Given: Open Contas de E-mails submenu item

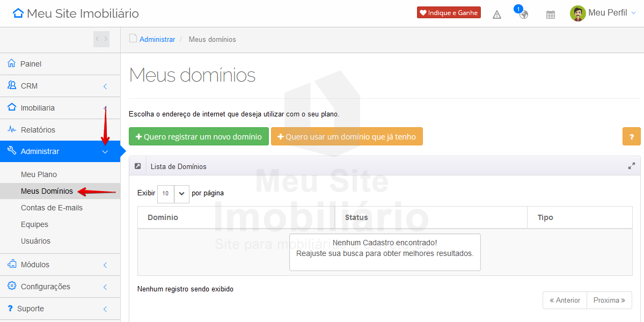Looking at the screenshot, I should pyautogui.click(x=52, y=208).
